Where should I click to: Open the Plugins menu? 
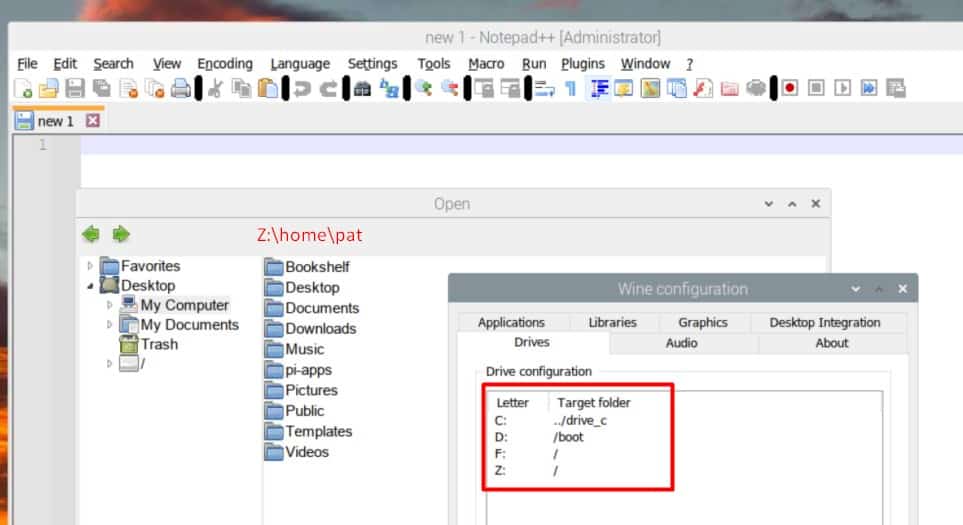tap(583, 64)
